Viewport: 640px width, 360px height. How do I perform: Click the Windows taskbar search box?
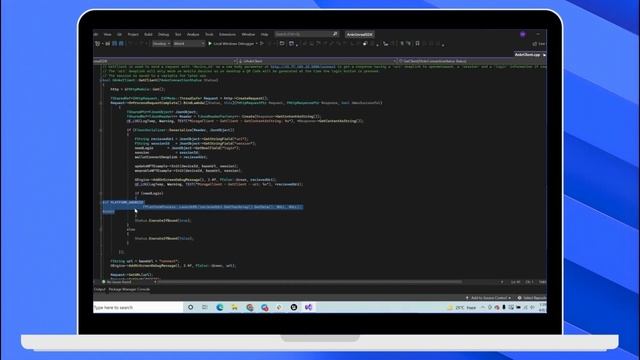(x=138, y=307)
